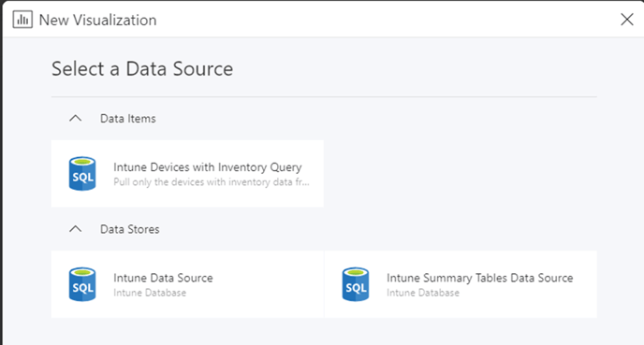644x345 pixels.
Task: Choose the Intune Data Source card
Action: click(187, 284)
